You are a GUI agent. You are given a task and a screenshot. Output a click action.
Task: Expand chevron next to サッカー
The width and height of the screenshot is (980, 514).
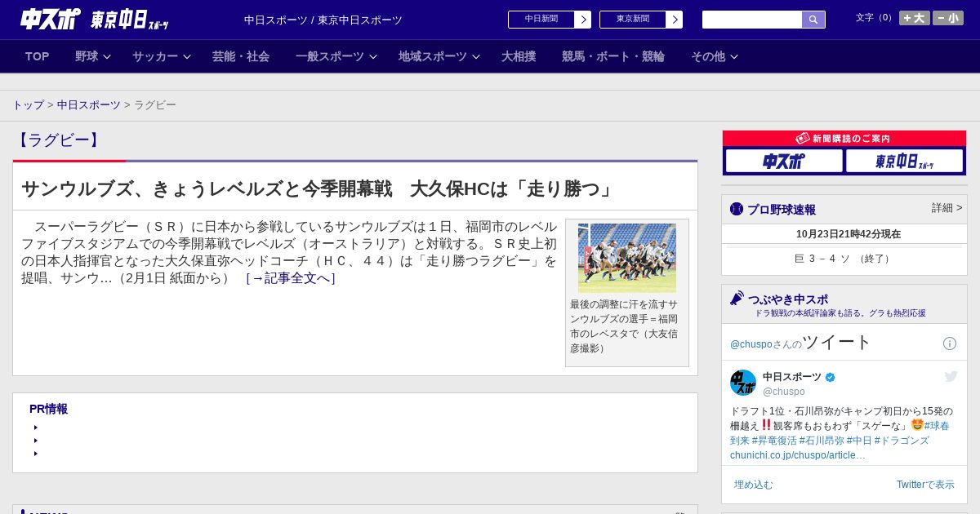186,57
